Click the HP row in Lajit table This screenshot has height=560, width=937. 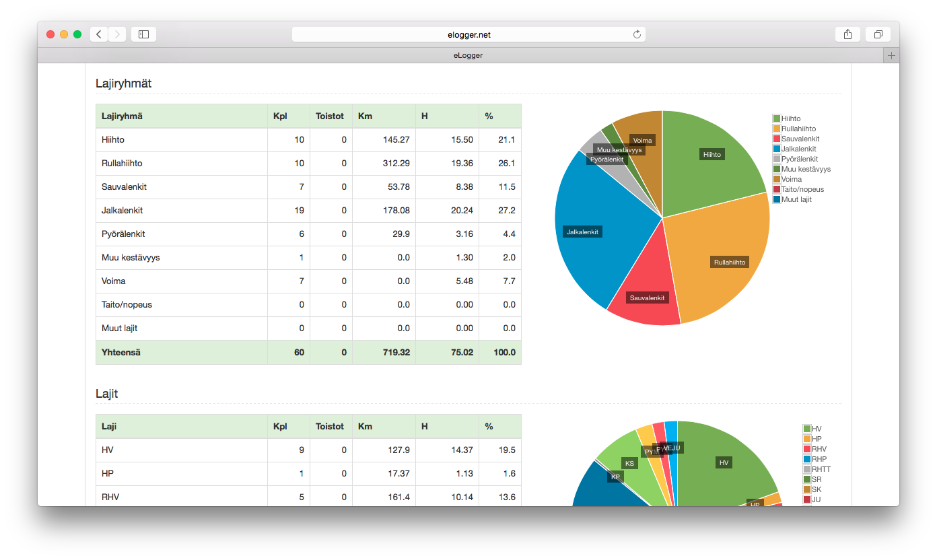308,474
